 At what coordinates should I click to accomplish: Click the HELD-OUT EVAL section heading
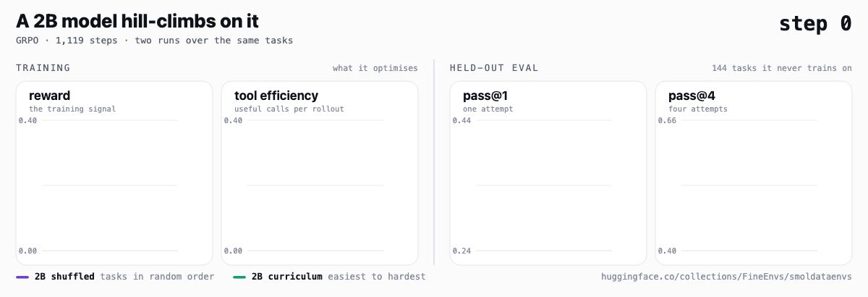tap(494, 68)
